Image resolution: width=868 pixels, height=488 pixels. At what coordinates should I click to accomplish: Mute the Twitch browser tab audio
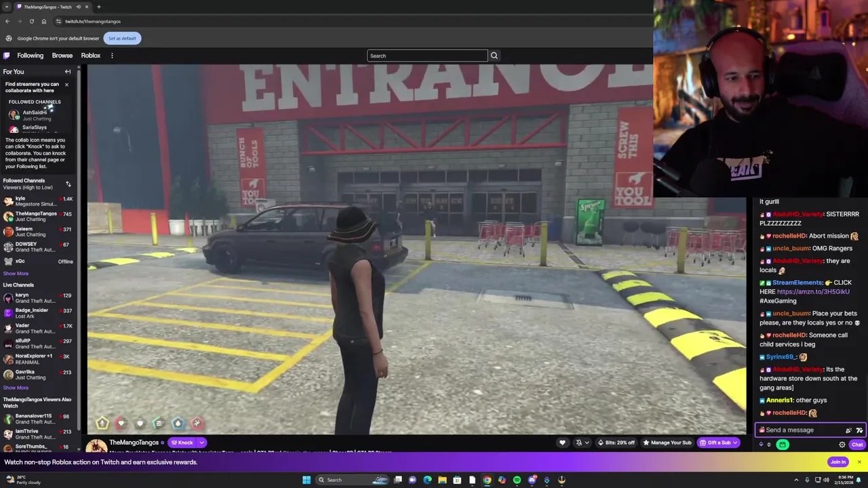[x=79, y=7]
